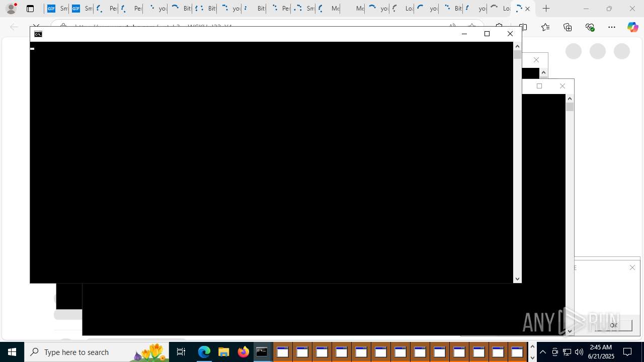Open Split screen in the Edge toolbar
The width and height of the screenshot is (644, 362).
[x=523, y=27]
